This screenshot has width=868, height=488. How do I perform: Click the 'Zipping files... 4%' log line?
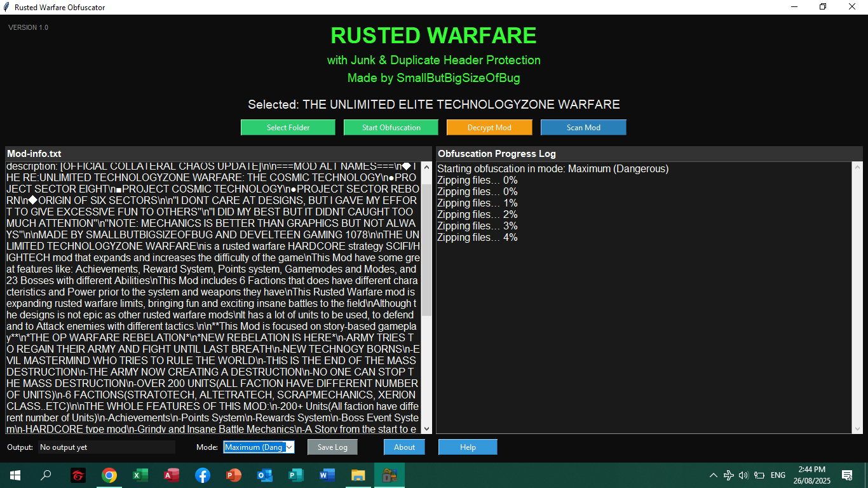point(477,238)
